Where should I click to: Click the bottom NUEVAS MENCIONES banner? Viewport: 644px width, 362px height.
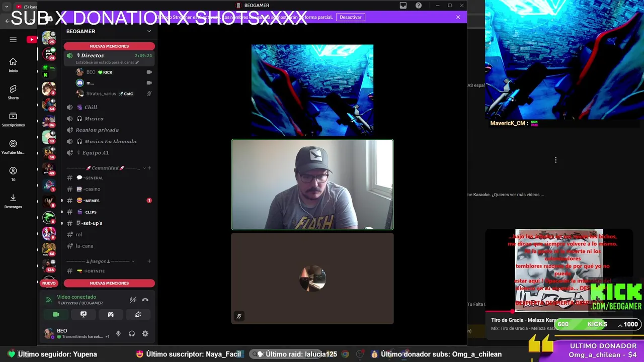click(x=109, y=283)
